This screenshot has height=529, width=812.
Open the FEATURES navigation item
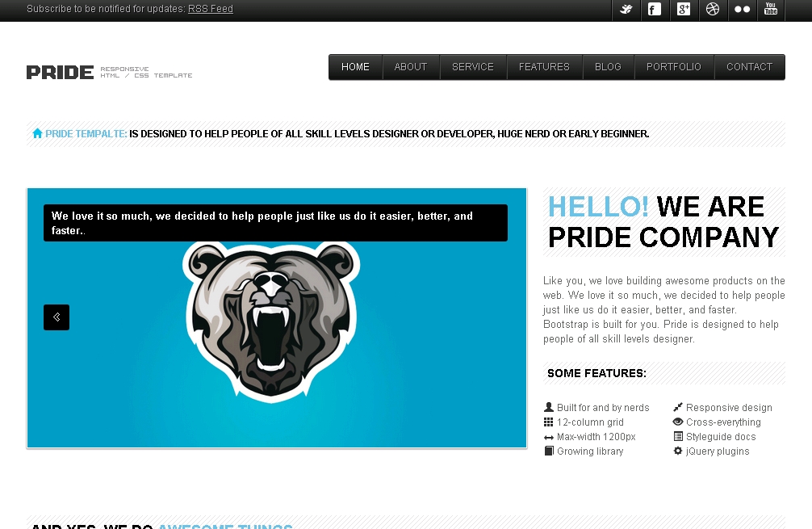coord(544,67)
